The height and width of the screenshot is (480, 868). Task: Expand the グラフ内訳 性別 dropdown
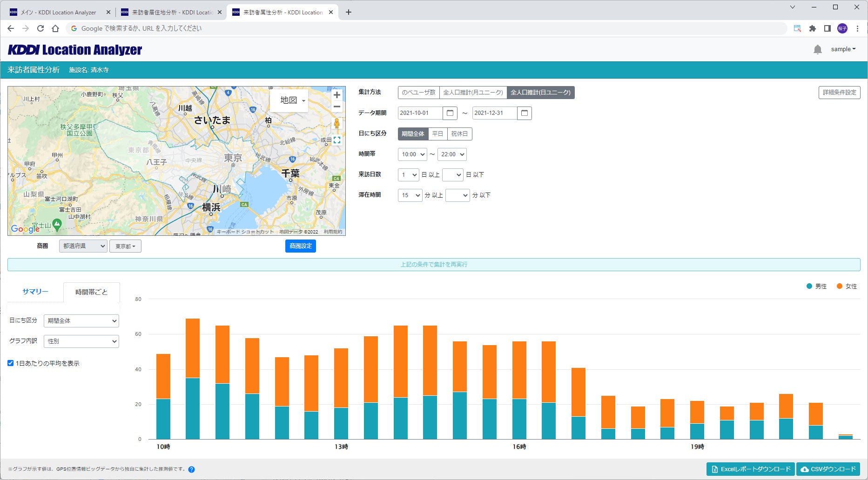pyautogui.click(x=81, y=341)
